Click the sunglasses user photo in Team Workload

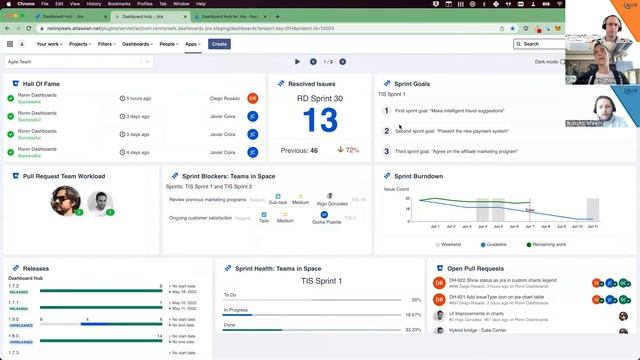(65, 200)
